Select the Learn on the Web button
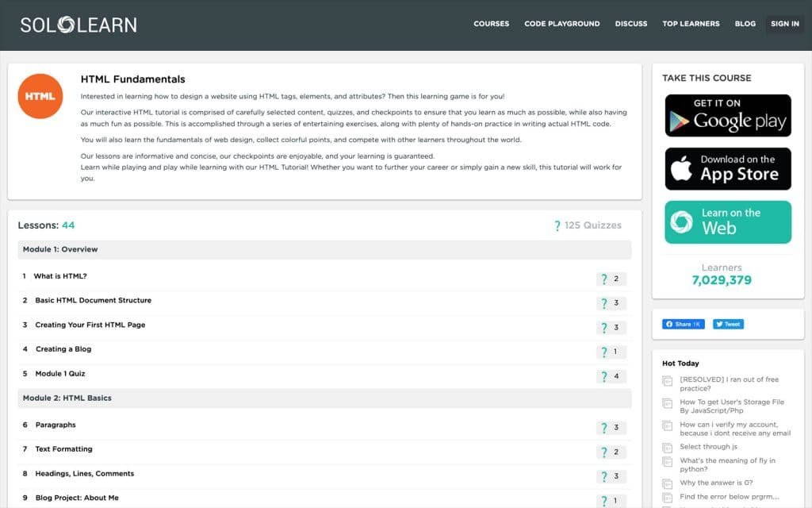This screenshot has height=508, width=812. pyautogui.click(x=727, y=222)
